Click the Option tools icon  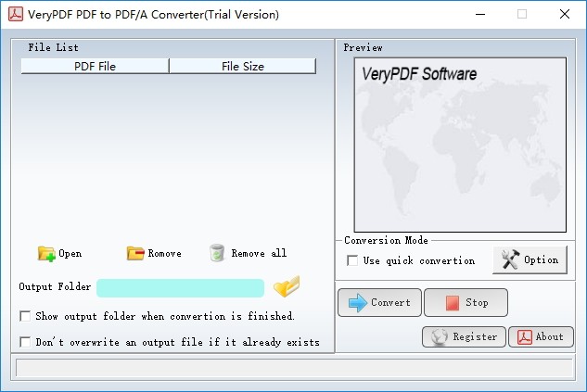coord(509,260)
